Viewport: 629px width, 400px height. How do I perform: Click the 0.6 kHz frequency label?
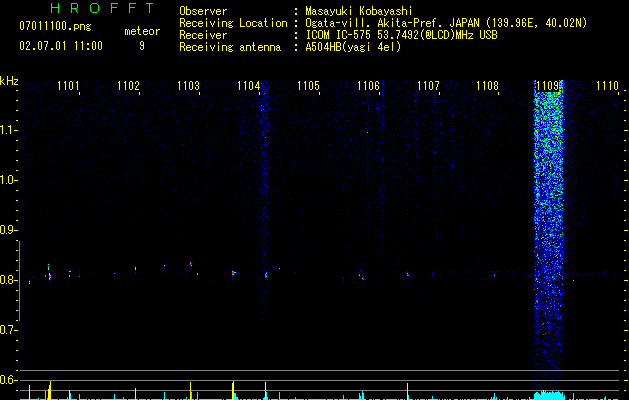8,380
